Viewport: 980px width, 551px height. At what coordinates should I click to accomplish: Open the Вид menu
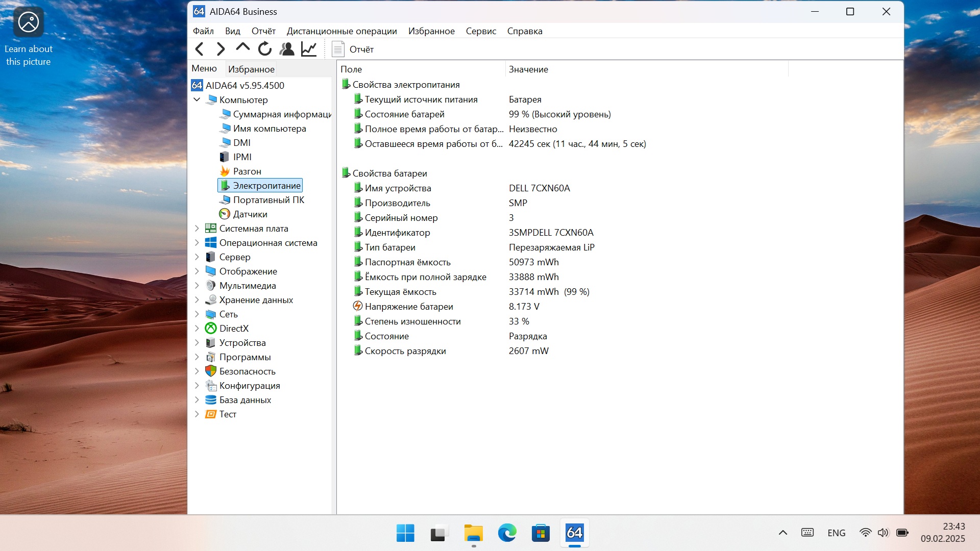[232, 31]
